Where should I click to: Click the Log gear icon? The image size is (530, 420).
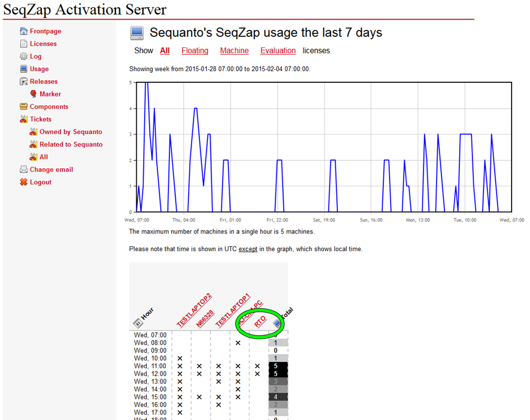click(23, 56)
